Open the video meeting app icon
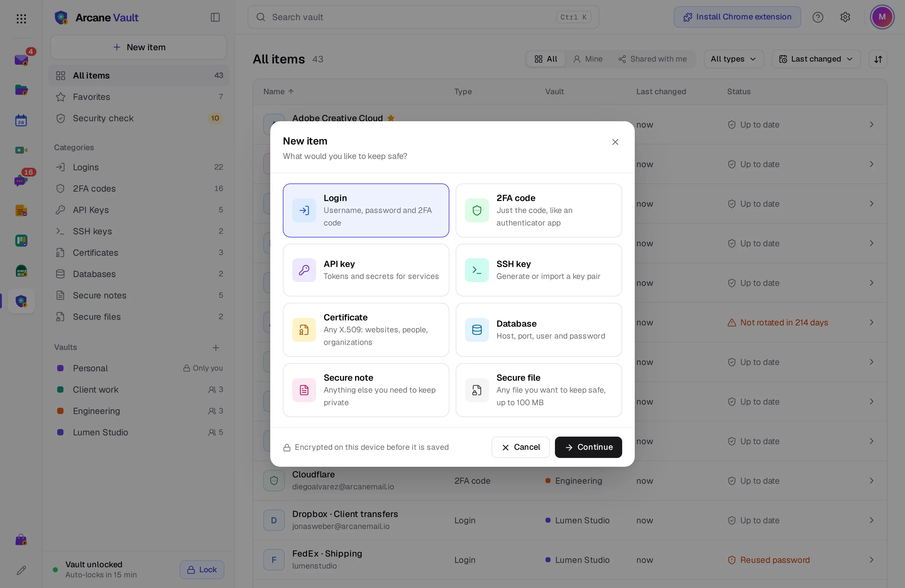905x588 pixels. click(x=21, y=150)
